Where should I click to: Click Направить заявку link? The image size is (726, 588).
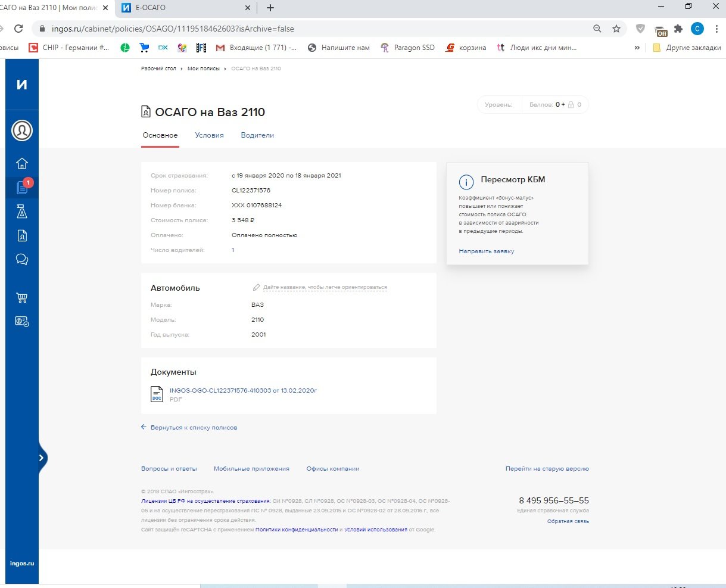tap(487, 251)
